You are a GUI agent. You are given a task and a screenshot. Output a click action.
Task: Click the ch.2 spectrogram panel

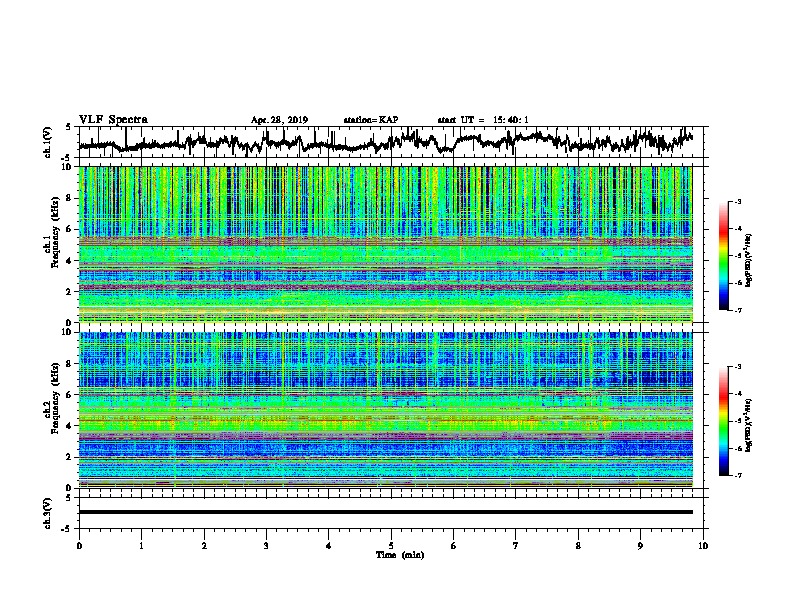pyautogui.click(x=386, y=410)
